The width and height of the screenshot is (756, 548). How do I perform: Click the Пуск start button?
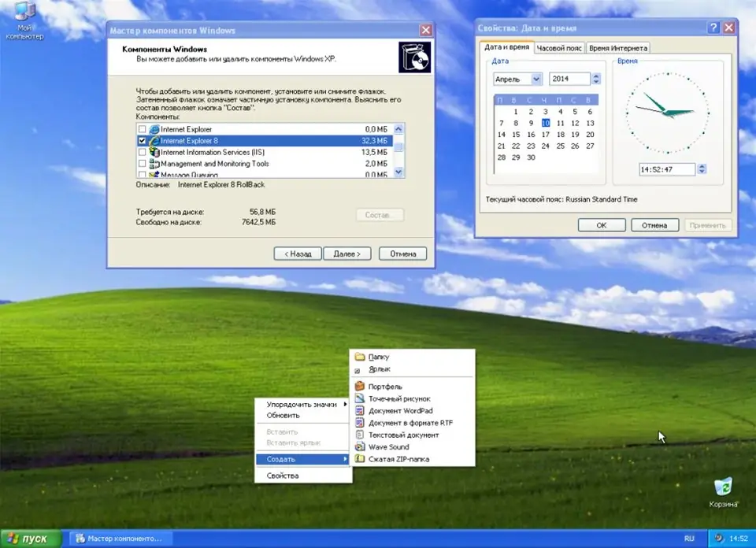(31, 539)
